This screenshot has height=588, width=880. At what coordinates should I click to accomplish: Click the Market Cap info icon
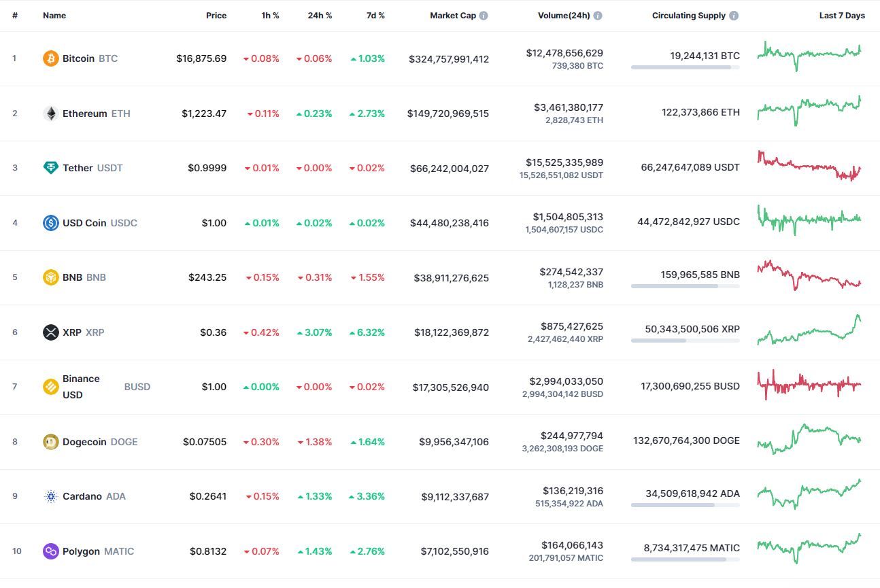coord(484,16)
